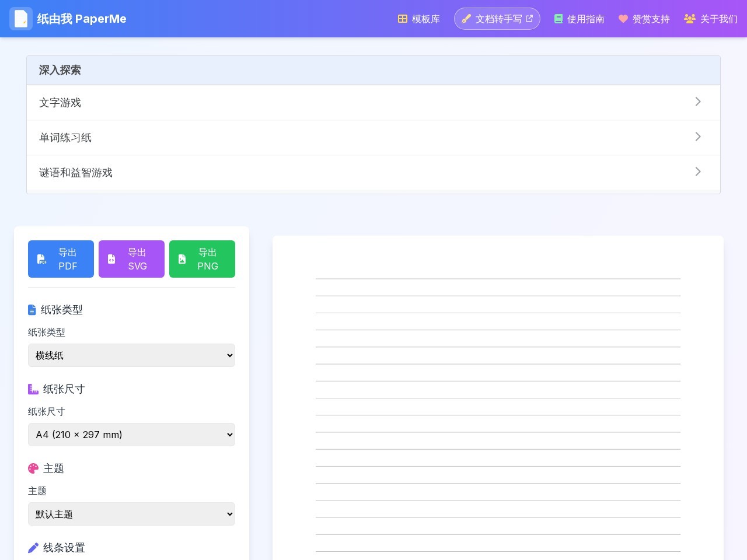Click the PaperMe logo icon
Viewport: 747px width, 560px height.
(x=21, y=19)
